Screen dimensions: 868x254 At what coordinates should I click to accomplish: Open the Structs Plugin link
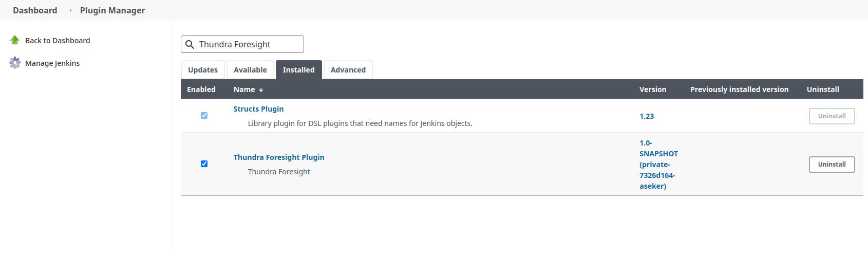pyautogui.click(x=258, y=109)
